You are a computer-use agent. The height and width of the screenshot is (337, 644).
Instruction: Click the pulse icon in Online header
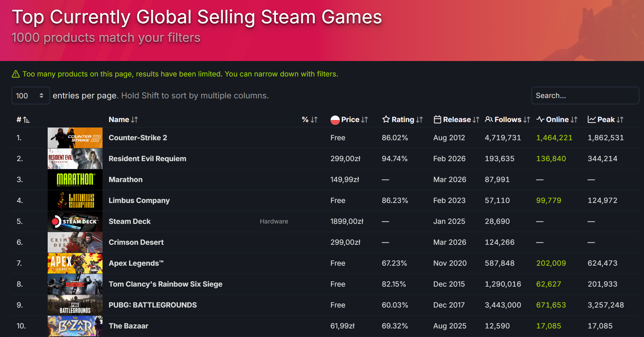(540, 119)
